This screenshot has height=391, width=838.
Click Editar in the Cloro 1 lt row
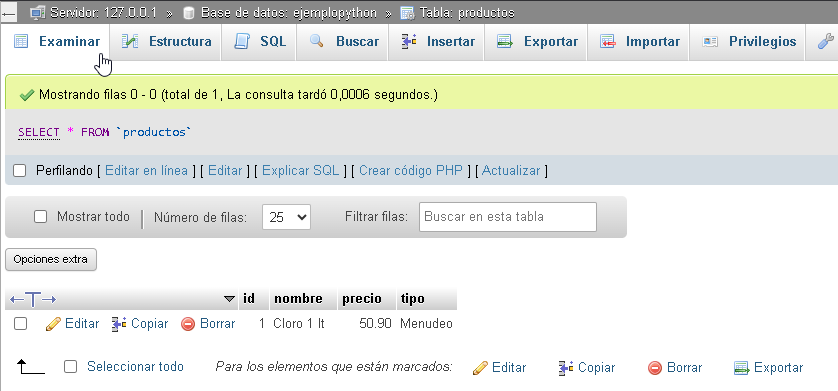[82, 324]
